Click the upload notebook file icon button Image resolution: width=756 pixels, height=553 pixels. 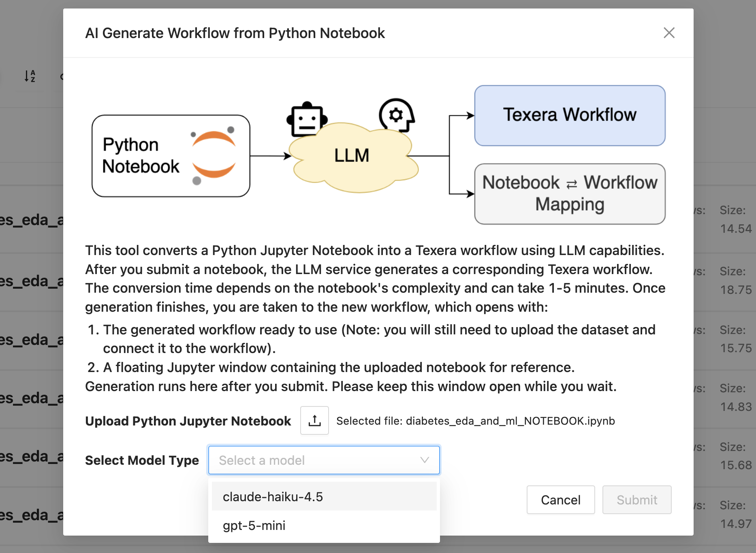click(314, 421)
